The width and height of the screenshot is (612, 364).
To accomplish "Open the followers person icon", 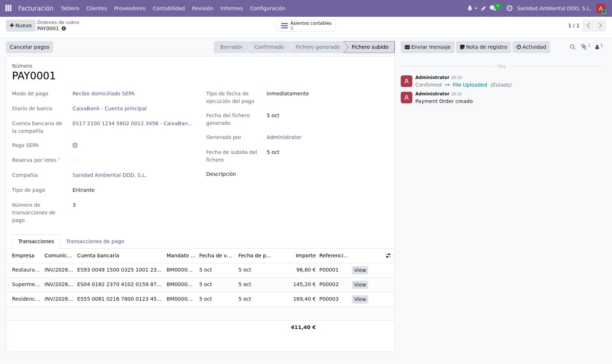I will [597, 47].
